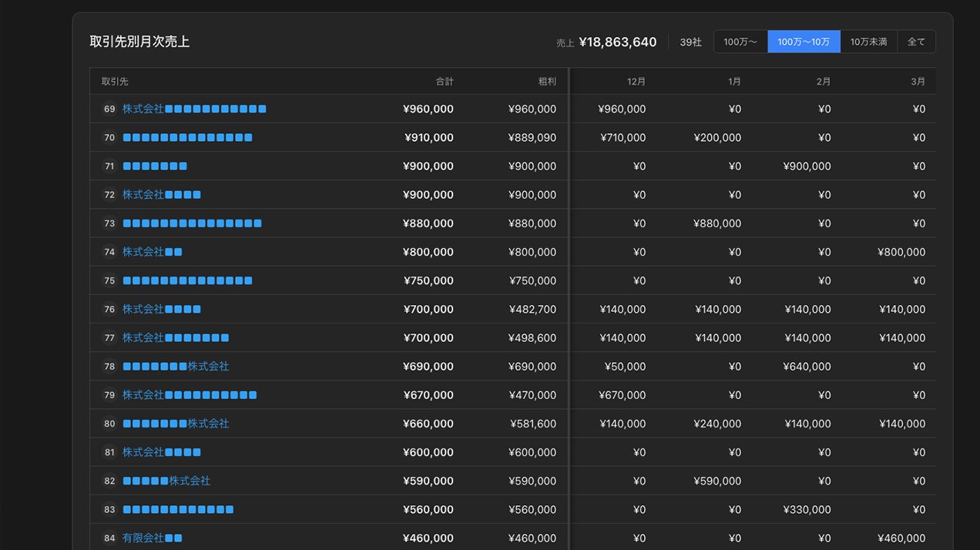This screenshot has width=980, height=550.
Task: Show all clients with 全て filter
Action: 916,42
